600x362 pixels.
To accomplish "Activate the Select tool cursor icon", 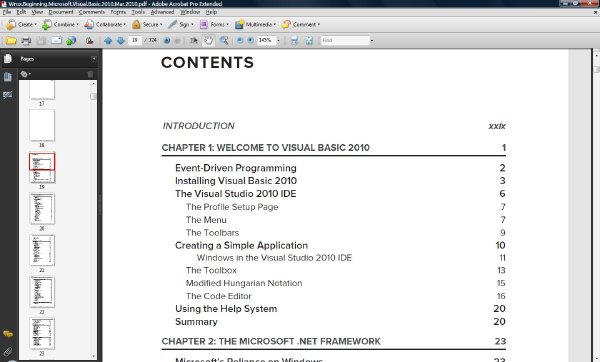I will point(194,41).
